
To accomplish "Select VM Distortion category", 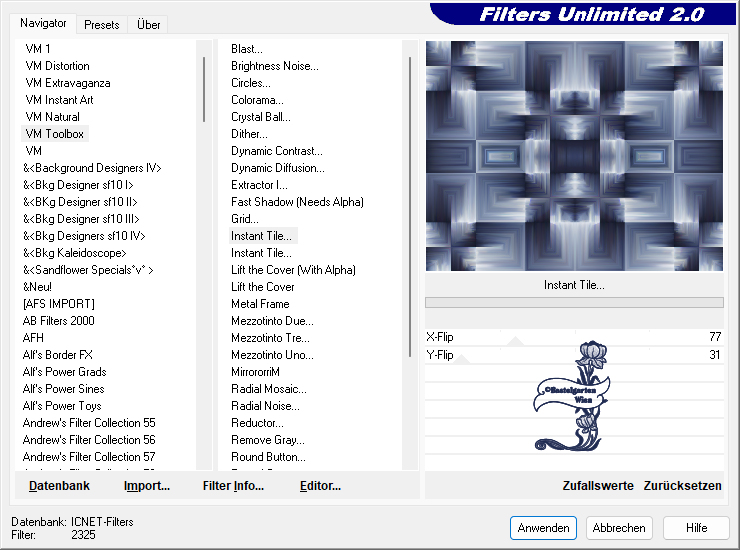I will pyautogui.click(x=57, y=66).
